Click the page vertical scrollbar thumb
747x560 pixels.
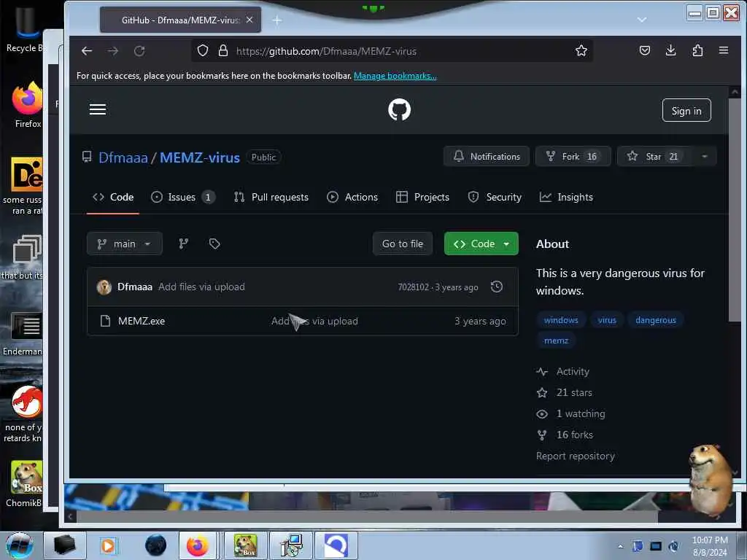(735, 209)
